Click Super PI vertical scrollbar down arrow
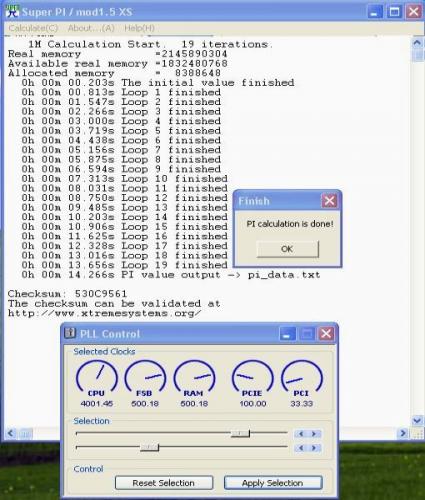This screenshot has height=500, width=425. pyautogui.click(x=417, y=420)
